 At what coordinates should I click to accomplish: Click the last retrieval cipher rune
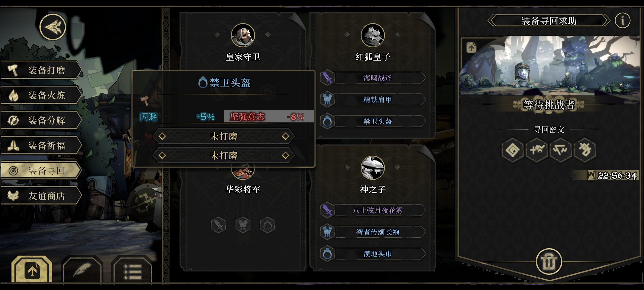(585, 150)
